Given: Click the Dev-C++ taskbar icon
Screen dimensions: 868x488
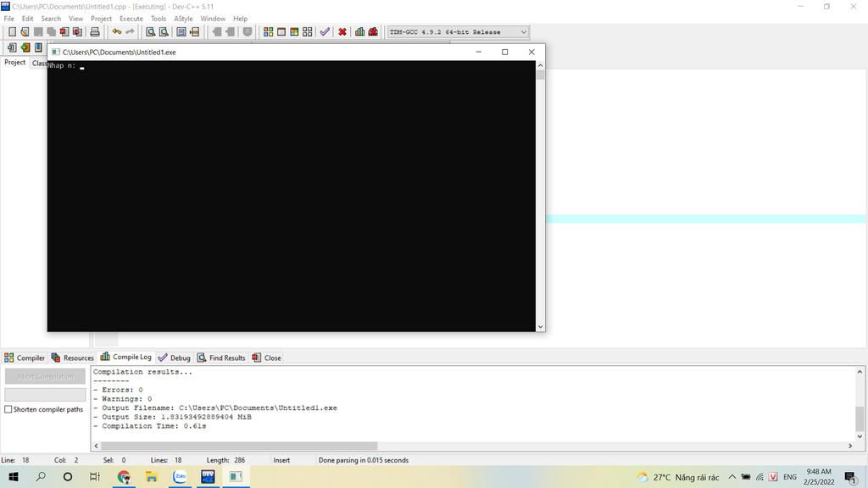Looking at the screenshot, I should (x=208, y=476).
